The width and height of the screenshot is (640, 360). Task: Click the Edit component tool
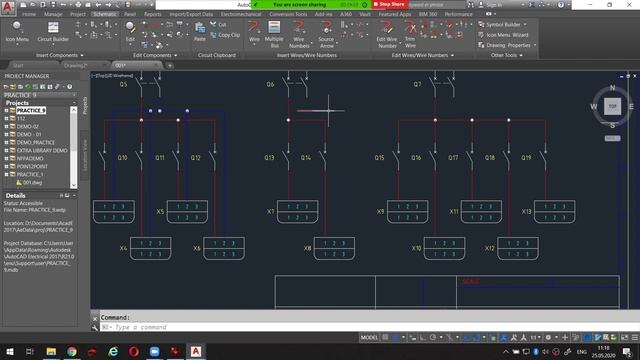(x=130, y=32)
